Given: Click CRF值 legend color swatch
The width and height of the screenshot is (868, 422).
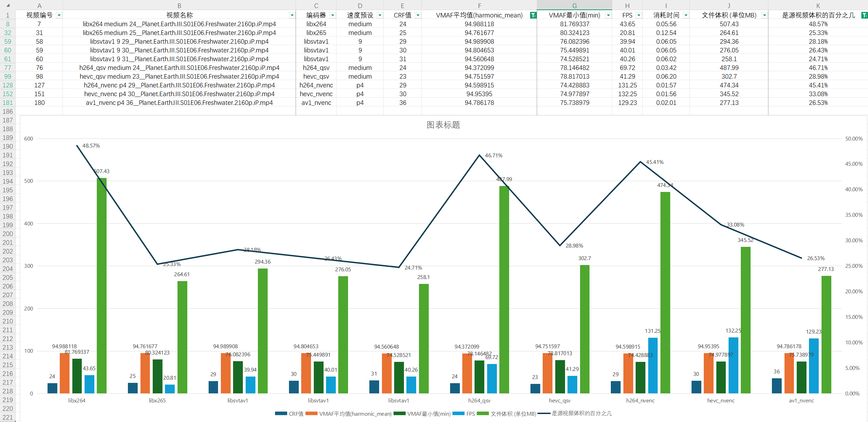Looking at the screenshot, I should click(281, 414).
